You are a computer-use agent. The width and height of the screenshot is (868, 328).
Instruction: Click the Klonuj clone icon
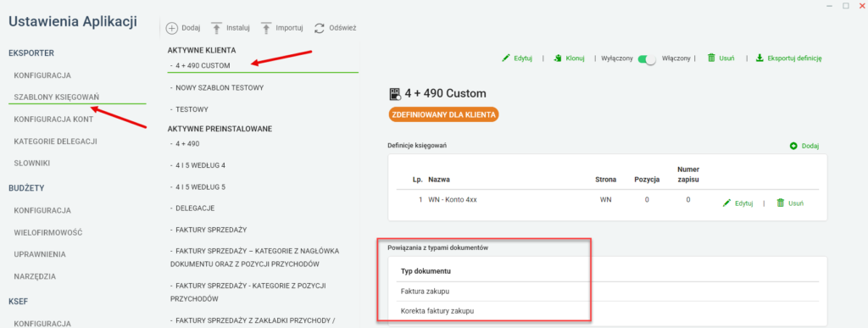click(x=558, y=58)
